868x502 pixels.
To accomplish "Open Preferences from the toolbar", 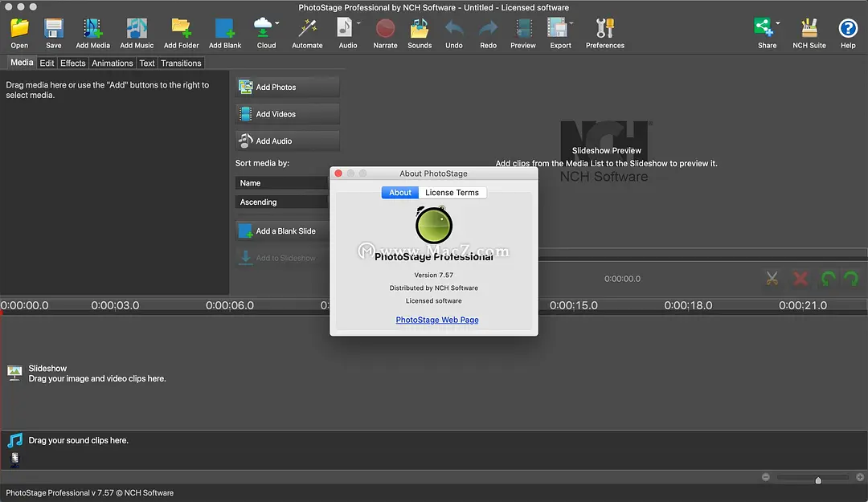I will (605, 28).
